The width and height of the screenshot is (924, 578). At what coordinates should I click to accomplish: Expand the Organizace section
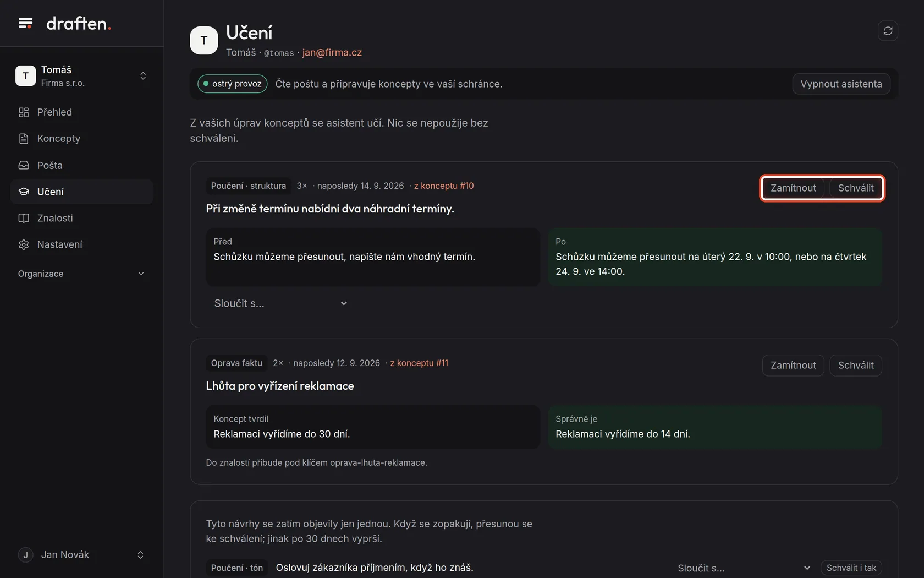[82, 274]
